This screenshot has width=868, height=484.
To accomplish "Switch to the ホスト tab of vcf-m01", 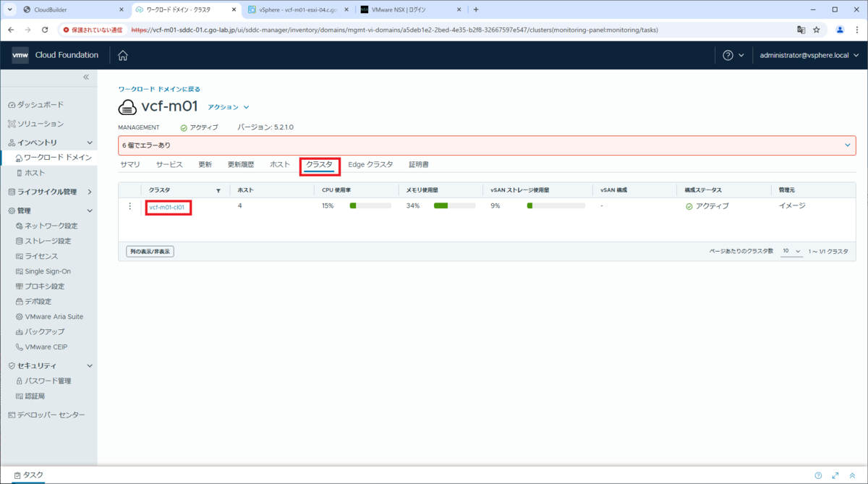I will coord(280,165).
